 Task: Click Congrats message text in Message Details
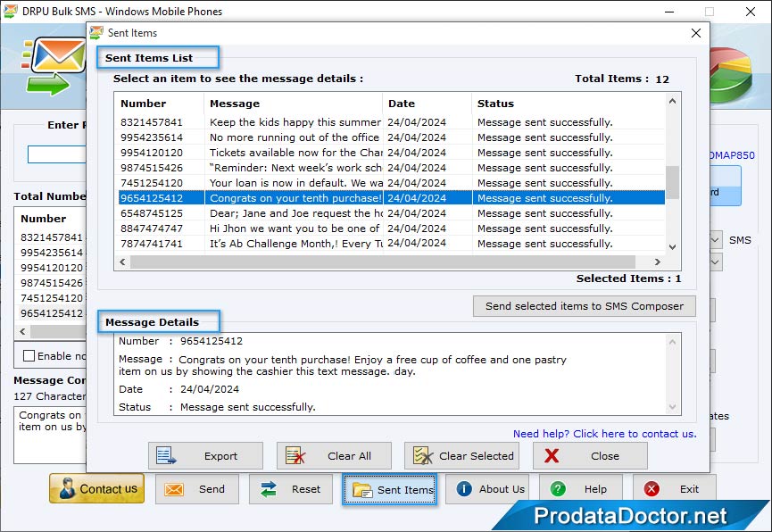coord(343,365)
